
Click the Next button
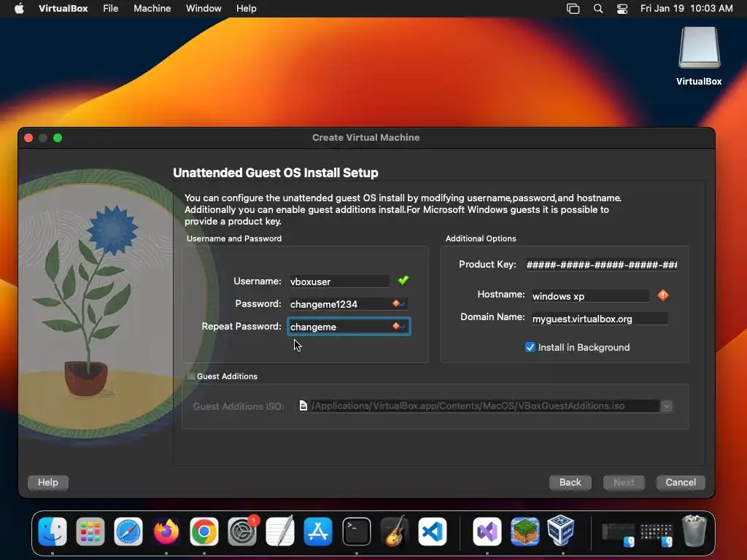pos(624,483)
